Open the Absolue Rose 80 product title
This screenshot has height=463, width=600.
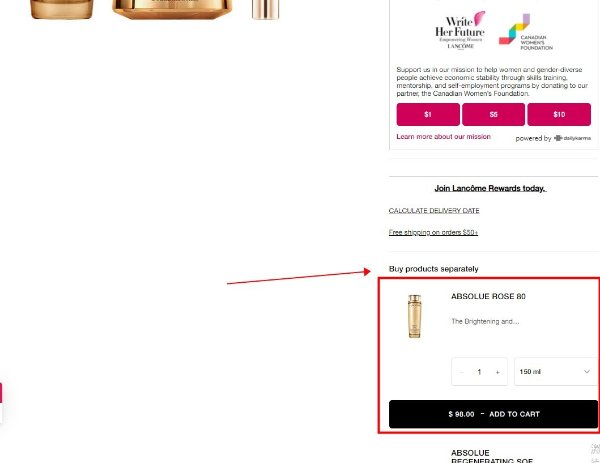point(488,296)
